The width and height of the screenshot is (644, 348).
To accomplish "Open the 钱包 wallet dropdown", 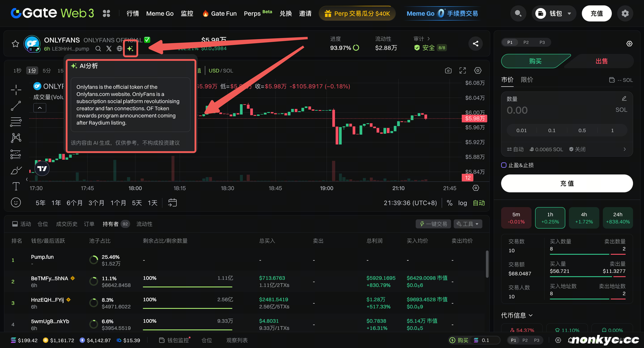I will (554, 14).
